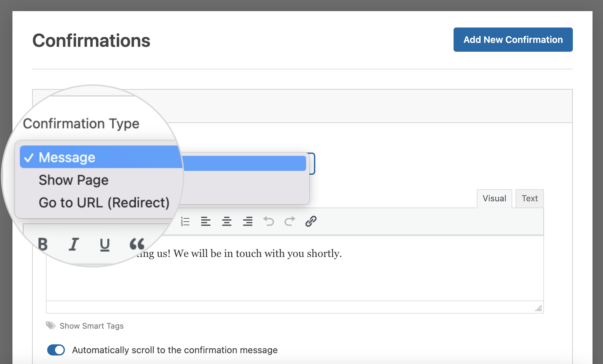Underline the selected text
Viewport: 603px width, 364px height.
coord(105,245)
